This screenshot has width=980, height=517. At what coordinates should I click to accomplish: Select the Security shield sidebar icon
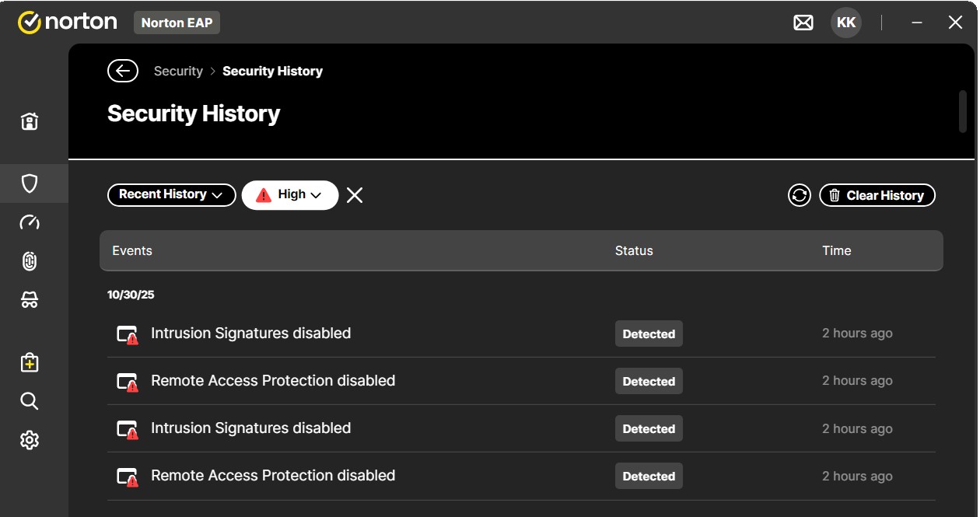[30, 183]
